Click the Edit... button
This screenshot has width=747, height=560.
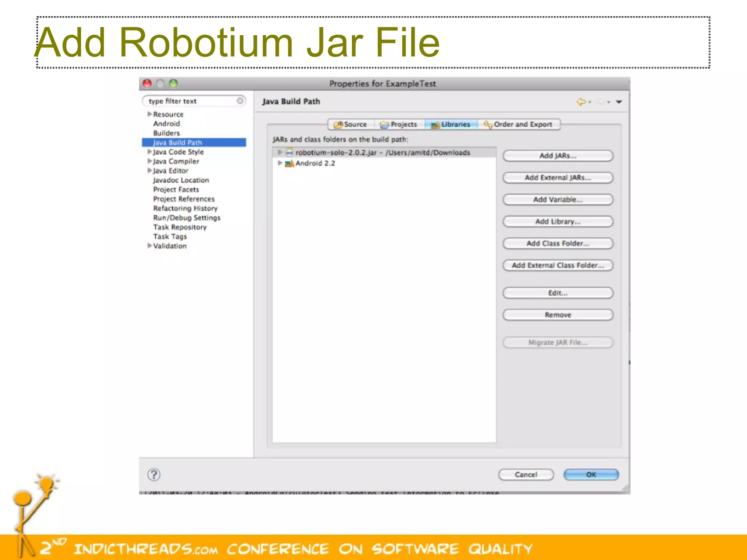pyautogui.click(x=558, y=293)
